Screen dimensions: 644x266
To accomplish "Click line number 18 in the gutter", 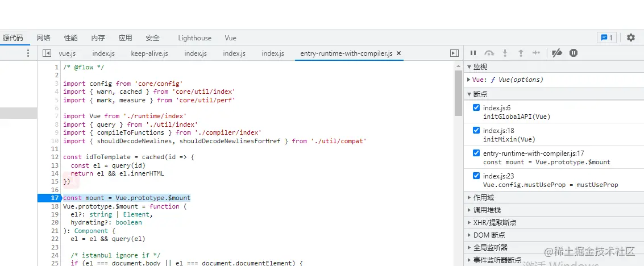I will coord(55,206).
